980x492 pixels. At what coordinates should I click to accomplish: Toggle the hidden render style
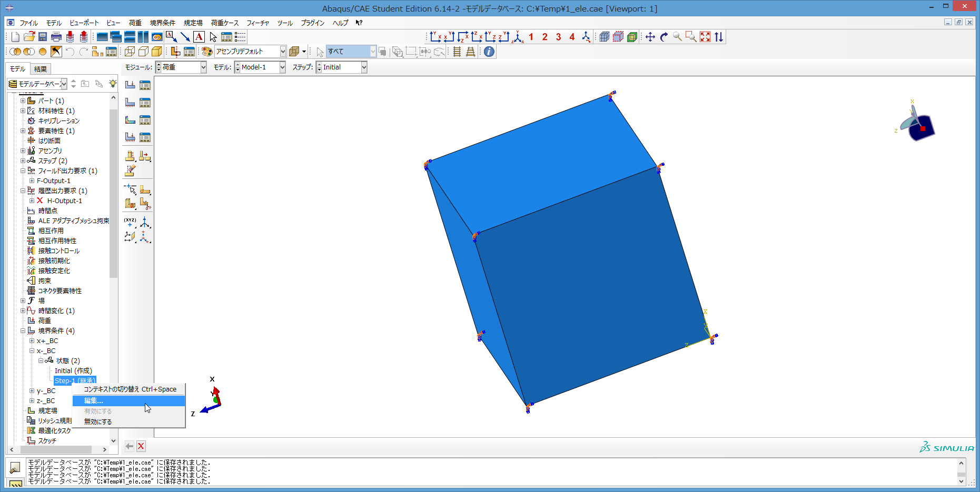(143, 52)
